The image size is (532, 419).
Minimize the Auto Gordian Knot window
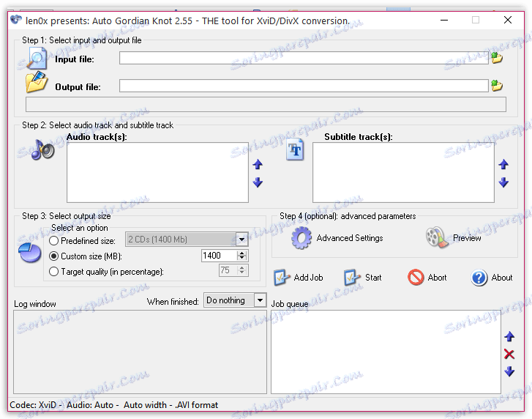pos(444,20)
